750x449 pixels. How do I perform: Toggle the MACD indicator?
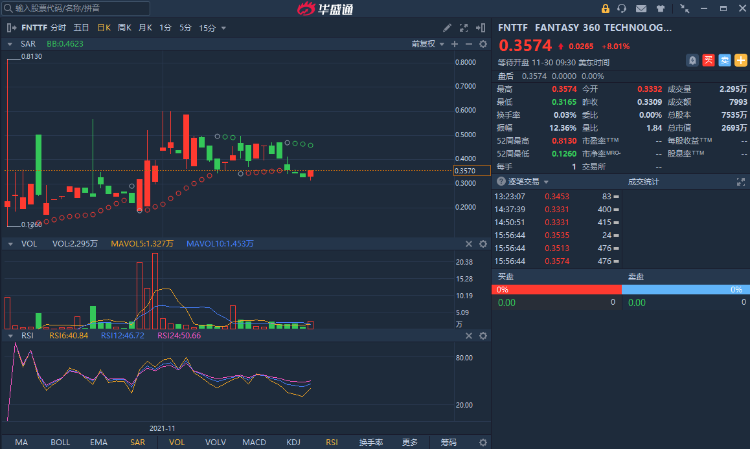point(254,442)
